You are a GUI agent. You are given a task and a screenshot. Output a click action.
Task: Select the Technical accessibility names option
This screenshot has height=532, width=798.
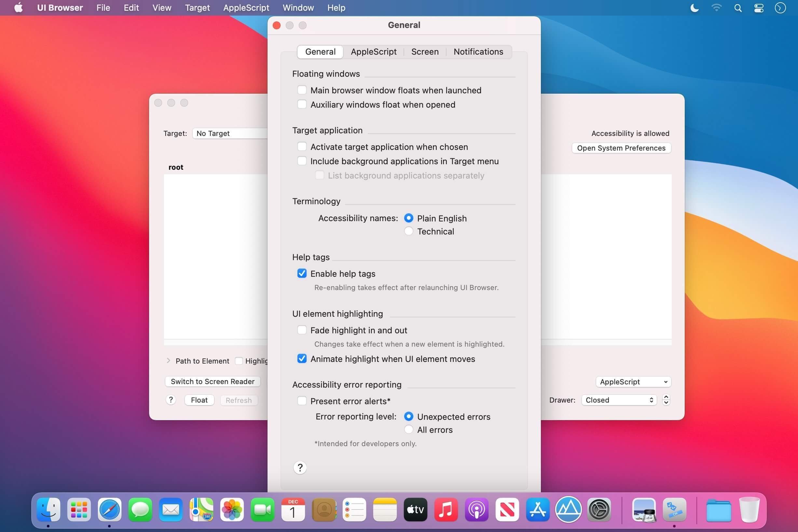[409, 232]
